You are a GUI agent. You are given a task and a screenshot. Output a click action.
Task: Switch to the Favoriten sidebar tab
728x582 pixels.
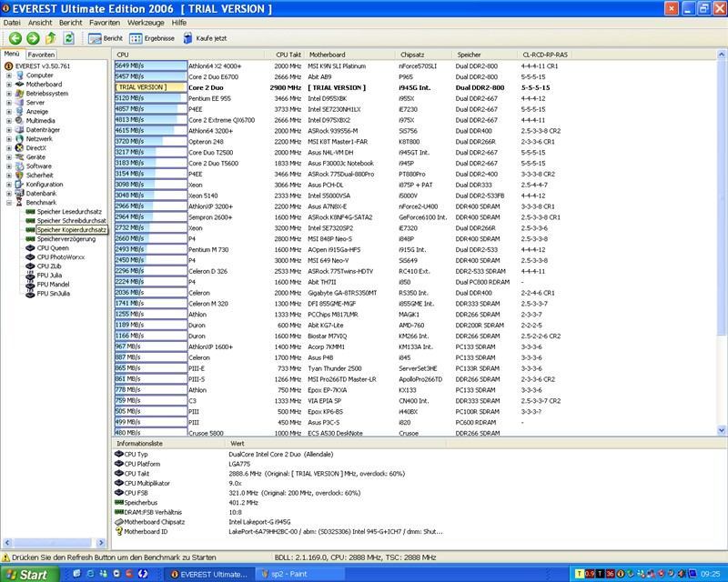[41, 55]
